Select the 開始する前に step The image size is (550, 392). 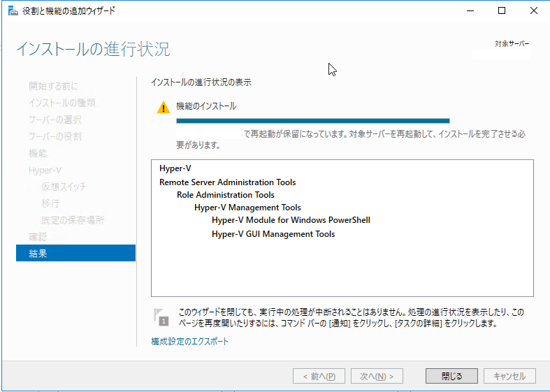[53, 86]
